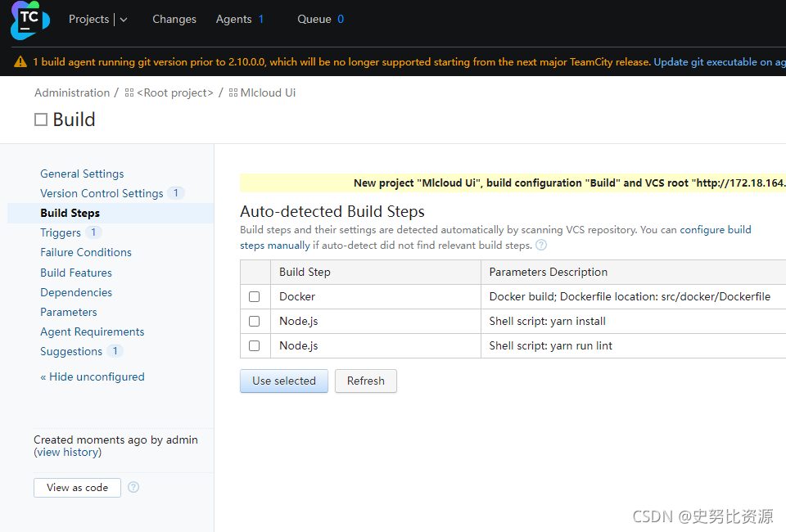Click help icon next to View as code

click(x=133, y=487)
